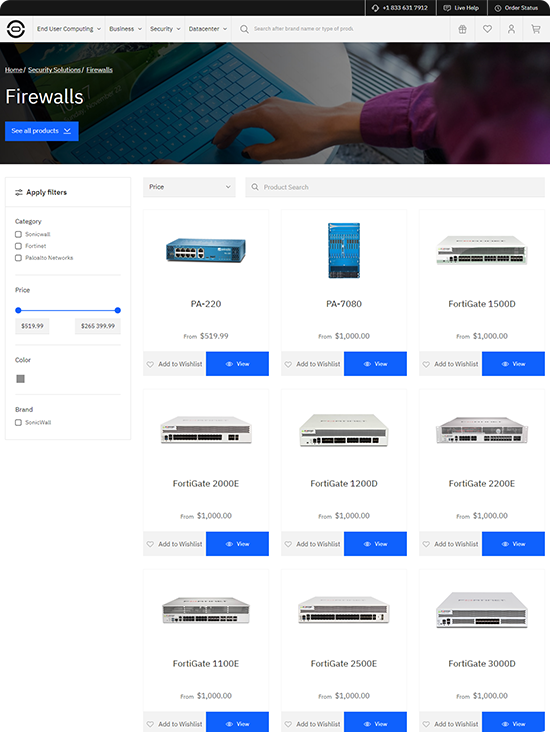This screenshot has height=732, width=550.
Task: Click the Apply filters heading
Action: point(46,192)
